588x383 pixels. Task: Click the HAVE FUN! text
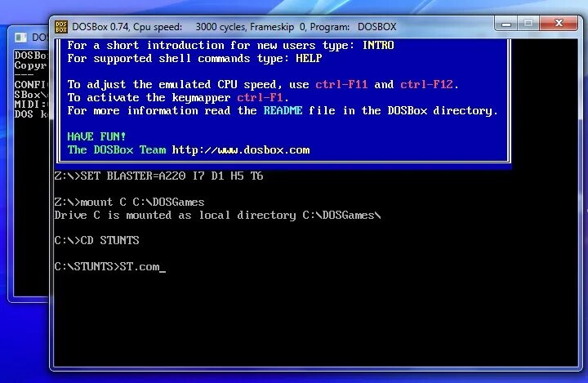pos(96,136)
